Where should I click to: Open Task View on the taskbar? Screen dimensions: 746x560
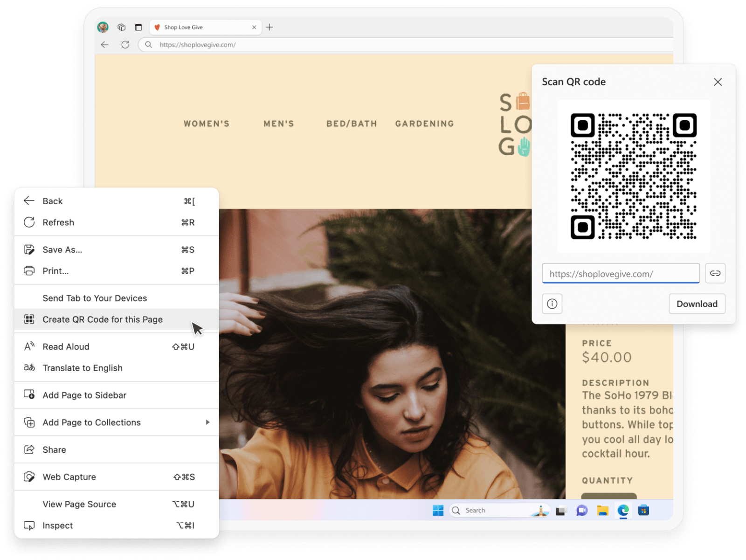[x=560, y=511]
